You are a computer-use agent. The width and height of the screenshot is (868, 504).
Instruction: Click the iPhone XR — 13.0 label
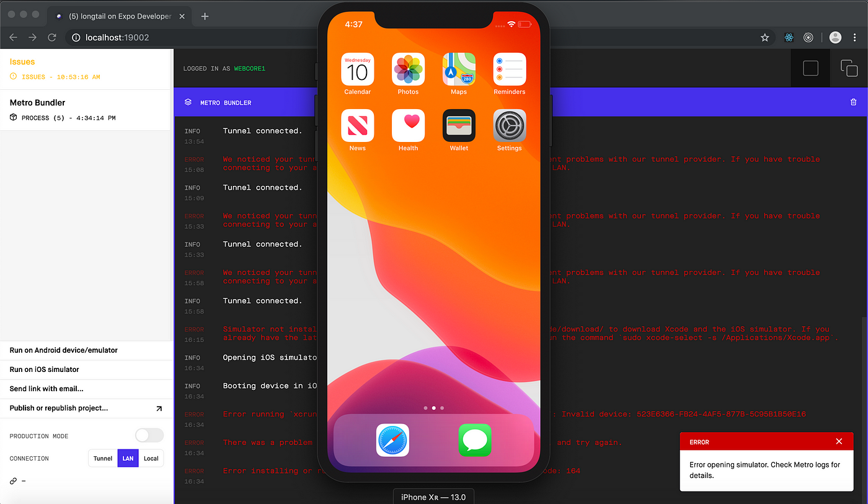coord(433,497)
